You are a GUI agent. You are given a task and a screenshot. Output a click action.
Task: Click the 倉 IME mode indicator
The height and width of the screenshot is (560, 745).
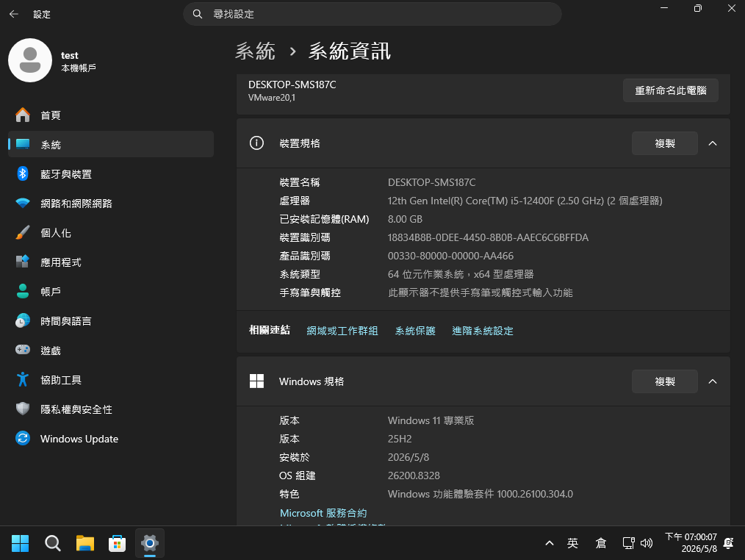pyautogui.click(x=601, y=543)
